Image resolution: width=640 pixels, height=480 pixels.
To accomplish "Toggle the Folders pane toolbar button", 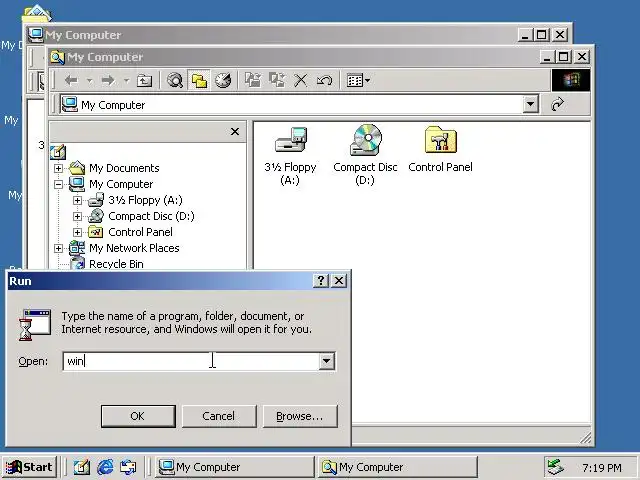I will point(199,80).
